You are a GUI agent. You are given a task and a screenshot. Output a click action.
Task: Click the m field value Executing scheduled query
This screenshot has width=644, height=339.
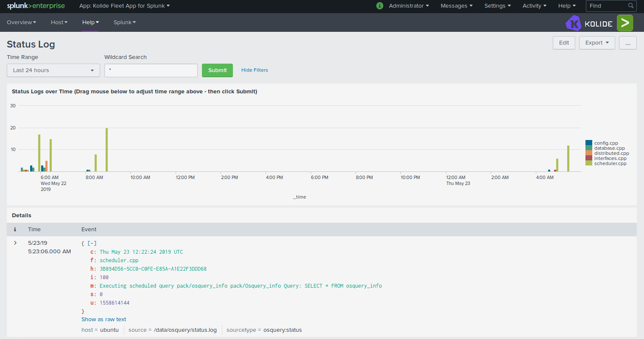tap(241, 286)
